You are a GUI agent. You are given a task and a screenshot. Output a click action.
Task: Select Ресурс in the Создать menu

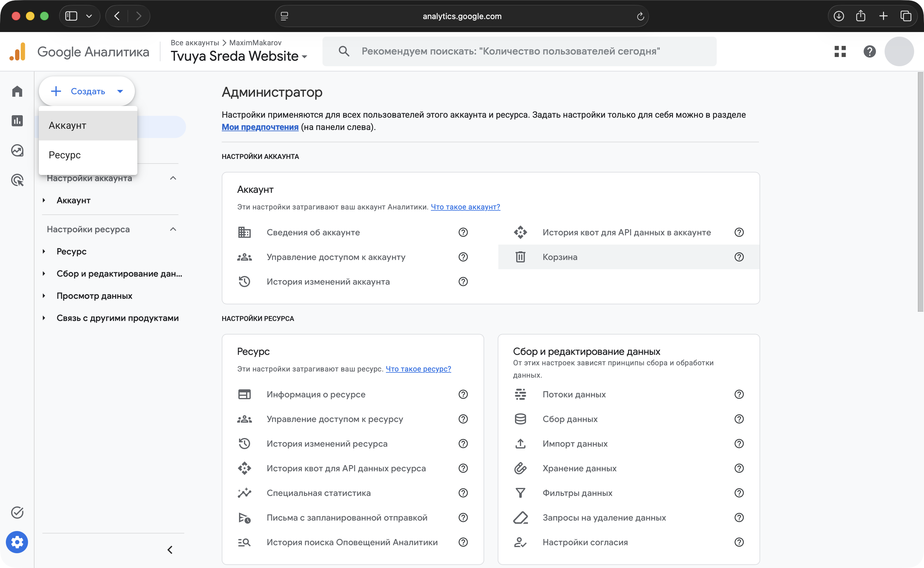click(x=88, y=155)
